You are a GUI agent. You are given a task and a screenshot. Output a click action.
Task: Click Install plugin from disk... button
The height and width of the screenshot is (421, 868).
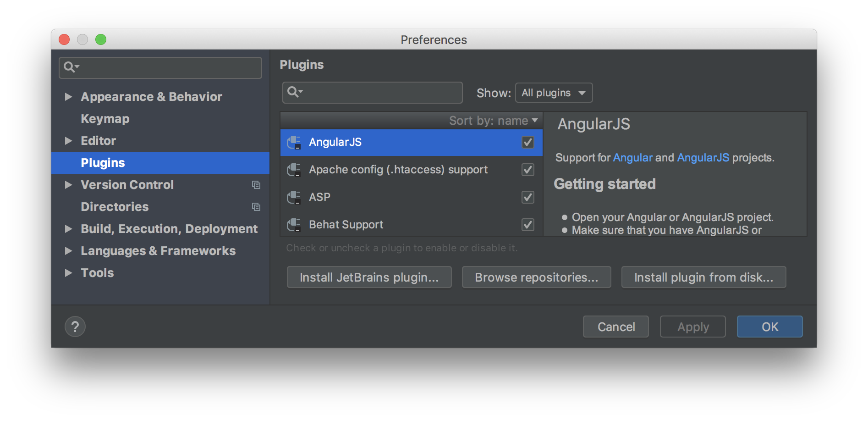[703, 277]
